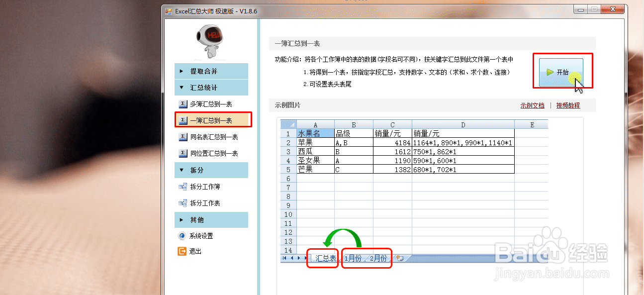The image size is (644, 295).
Task: Collapse the 拆分 section header
Action: pyautogui.click(x=211, y=170)
